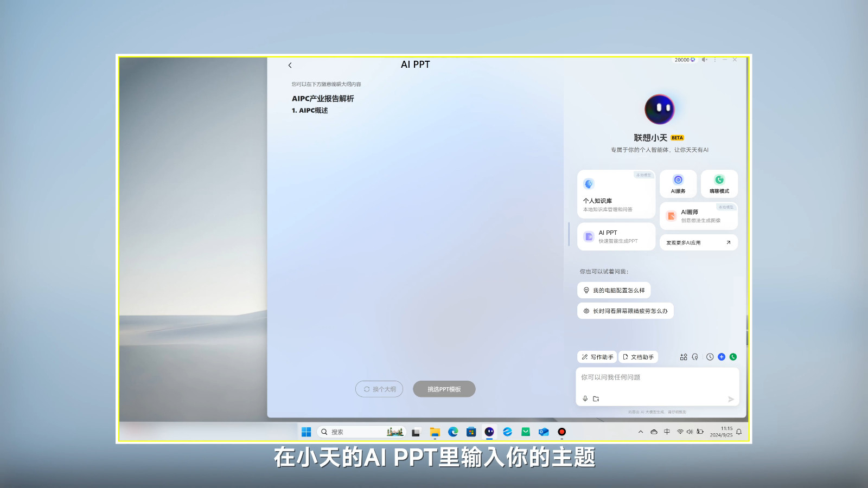Screen dimensions: 868x488
Task: Toggle the muted speaker icon in title bar
Action: [x=704, y=60]
